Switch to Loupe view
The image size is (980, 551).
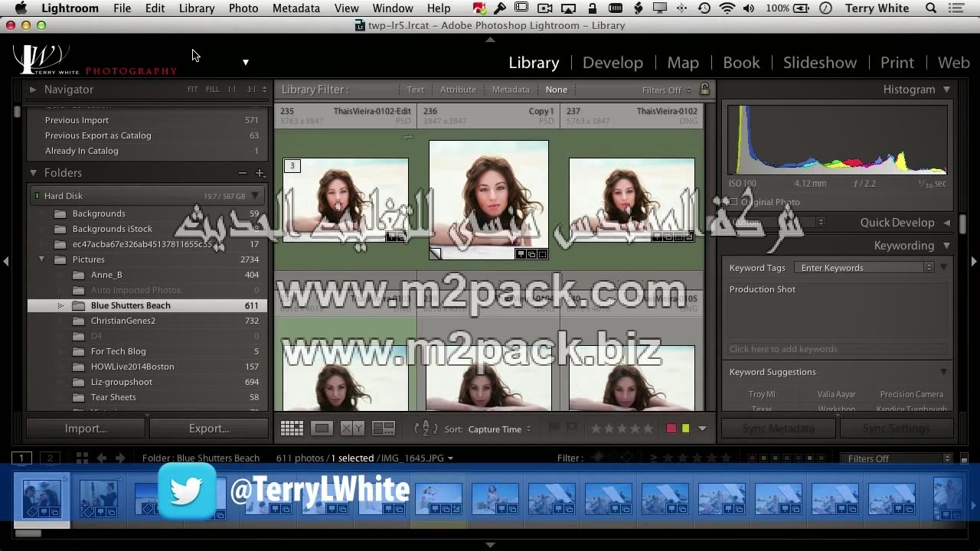(322, 429)
